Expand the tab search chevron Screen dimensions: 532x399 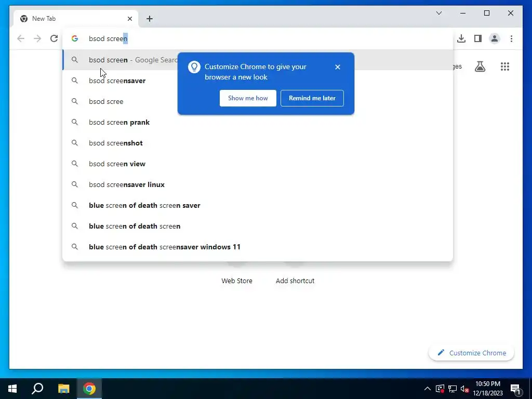(x=438, y=13)
